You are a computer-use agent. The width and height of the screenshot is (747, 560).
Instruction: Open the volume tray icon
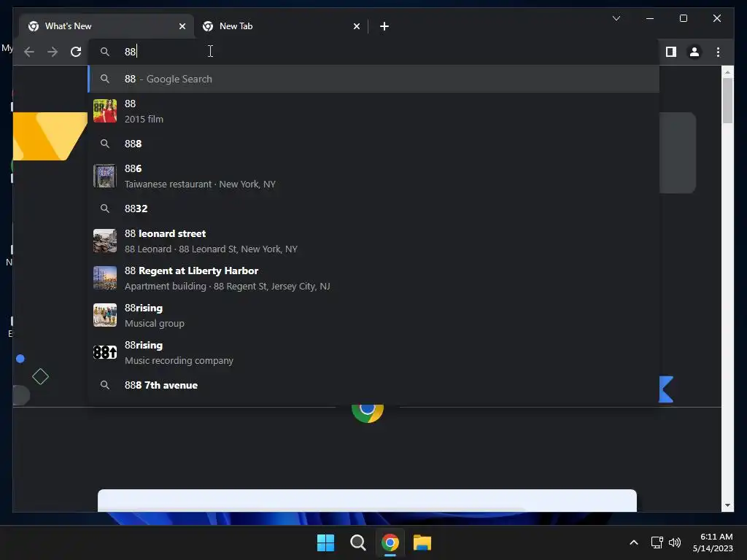pyautogui.click(x=675, y=542)
